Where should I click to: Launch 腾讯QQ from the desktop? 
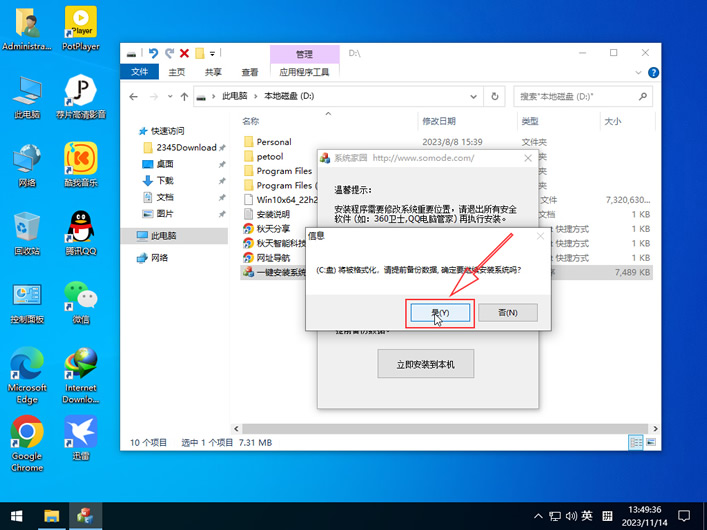[81, 234]
